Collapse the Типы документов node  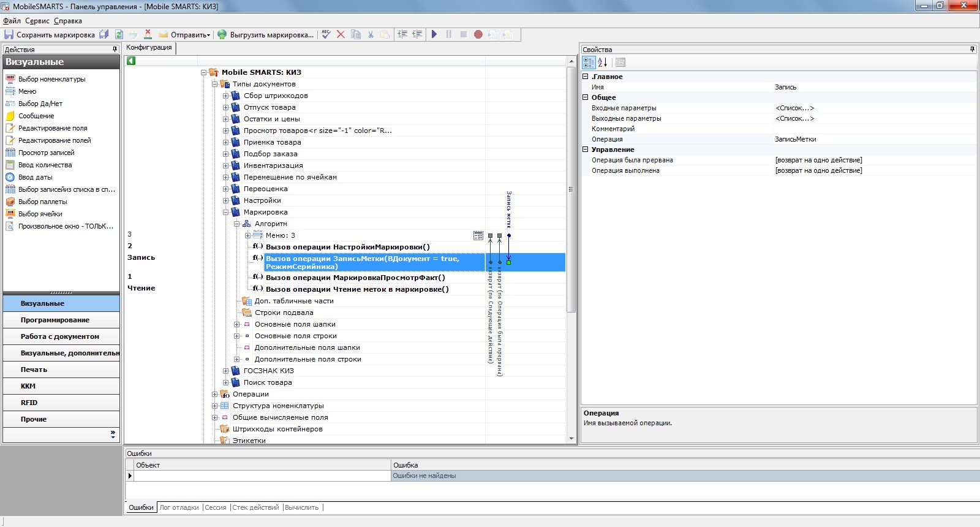(215, 84)
